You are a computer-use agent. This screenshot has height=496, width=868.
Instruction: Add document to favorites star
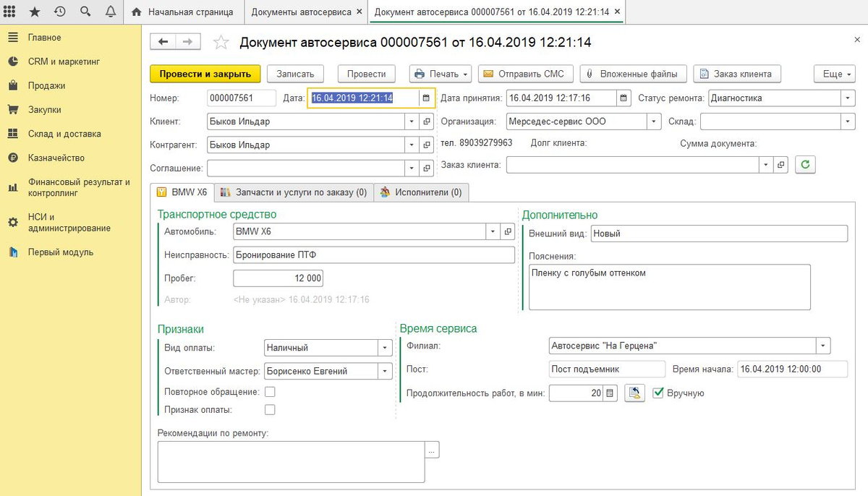(221, 43)
